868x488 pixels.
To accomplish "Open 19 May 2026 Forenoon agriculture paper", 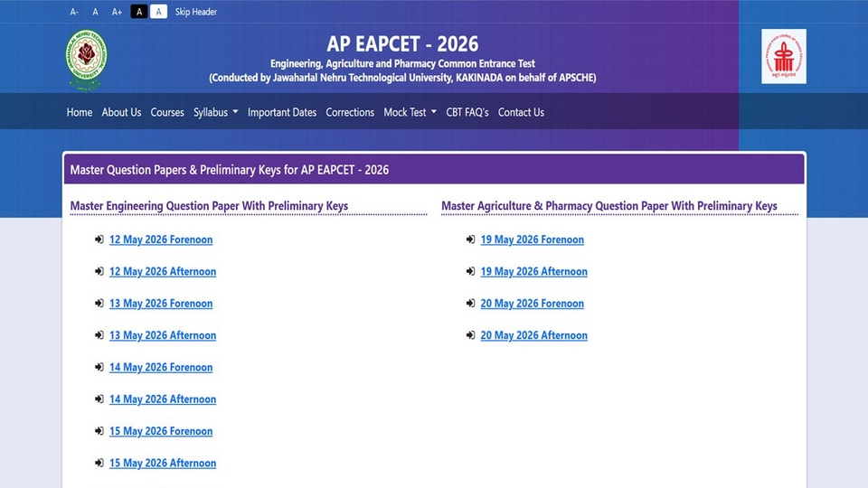I will point(532,239).
